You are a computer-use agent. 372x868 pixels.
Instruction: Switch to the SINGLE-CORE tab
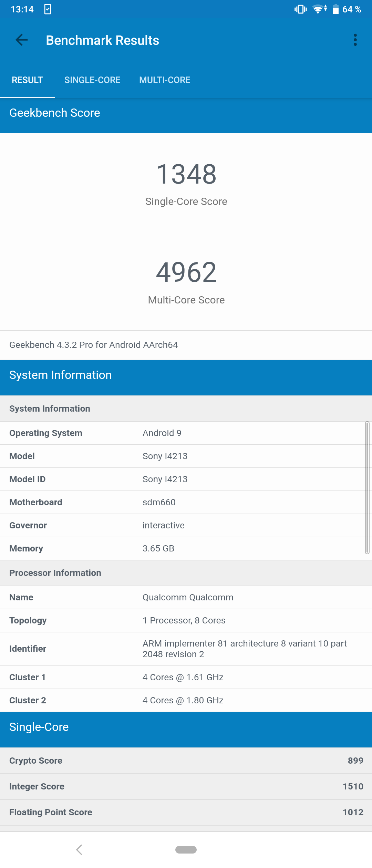point(92,80)
